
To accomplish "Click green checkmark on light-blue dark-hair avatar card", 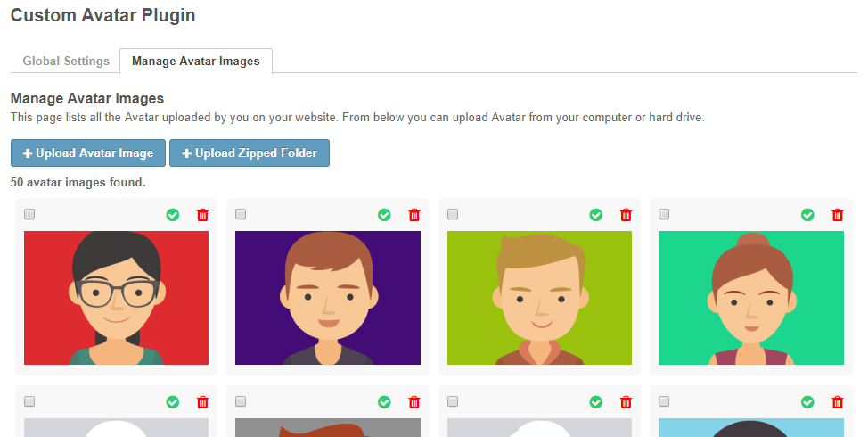I will [807, 402].
